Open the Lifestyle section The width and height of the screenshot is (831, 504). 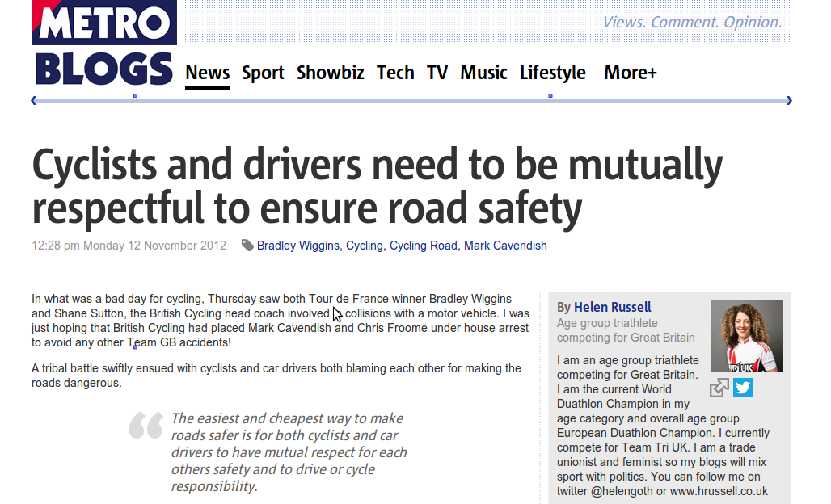[553, 73]
